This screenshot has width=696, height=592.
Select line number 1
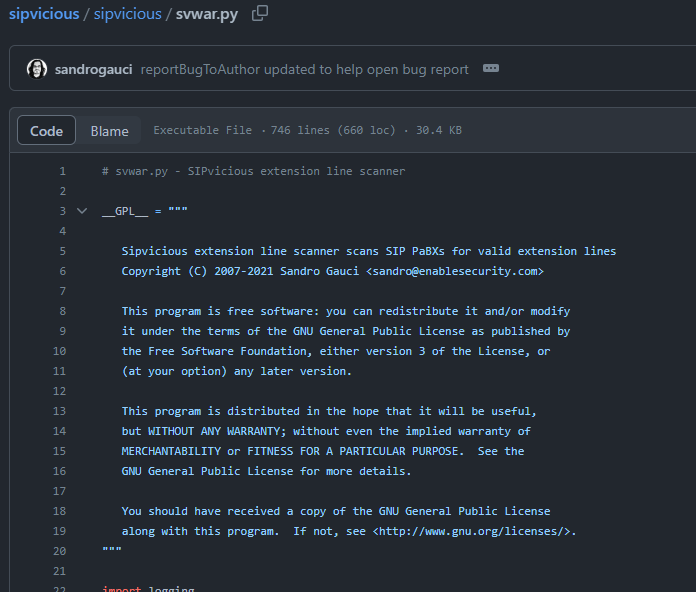(63, 171)
